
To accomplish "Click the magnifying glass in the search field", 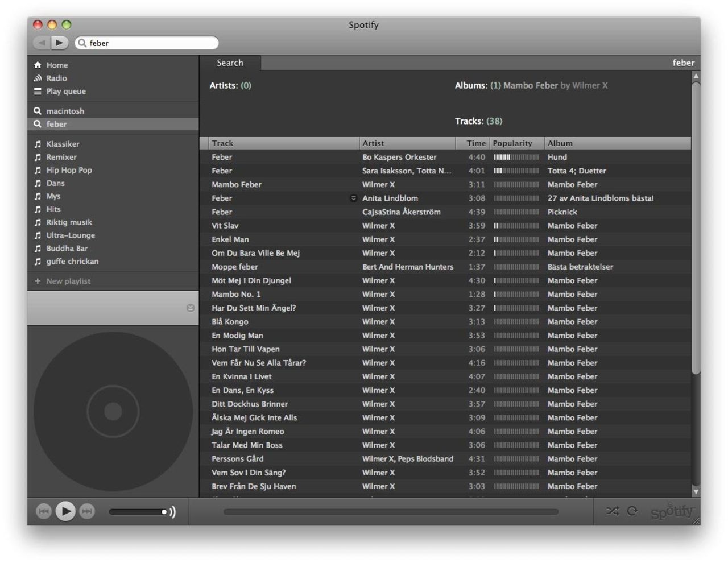I will 81,43.
